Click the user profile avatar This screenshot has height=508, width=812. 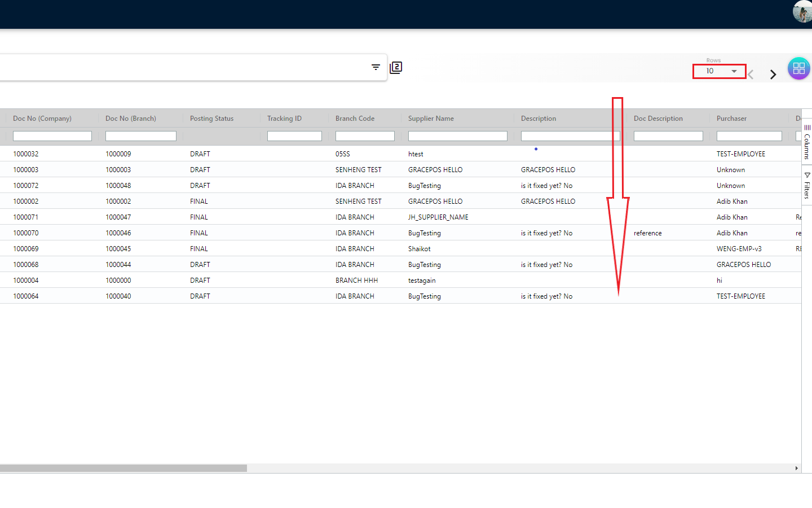[x=802, y=11]
